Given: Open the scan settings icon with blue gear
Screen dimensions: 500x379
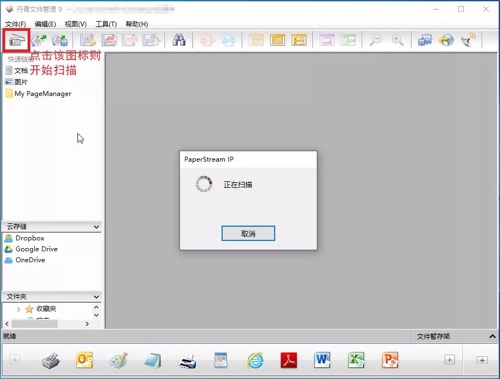Looking at the screenshot, I should coord(60,40).
